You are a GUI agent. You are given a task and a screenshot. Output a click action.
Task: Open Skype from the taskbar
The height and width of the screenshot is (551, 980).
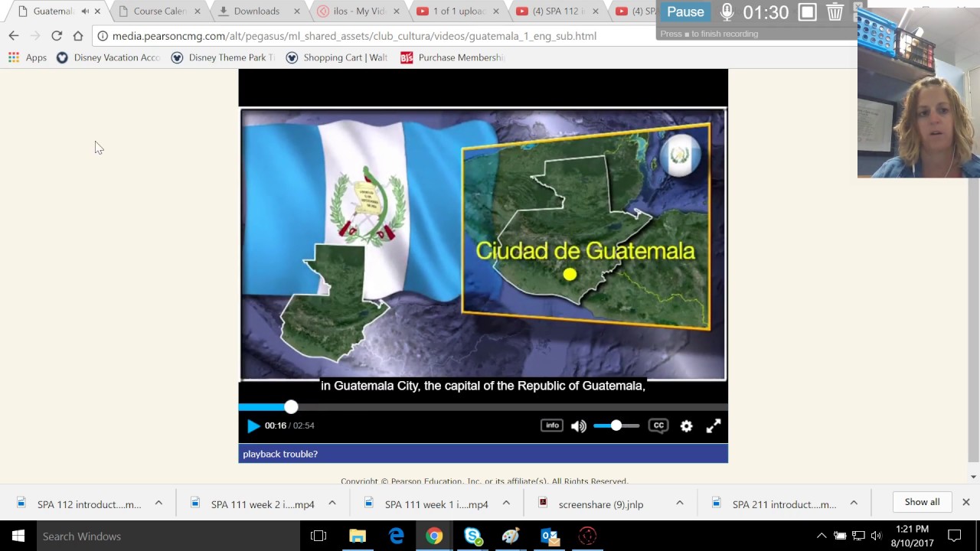pos(472,536)
